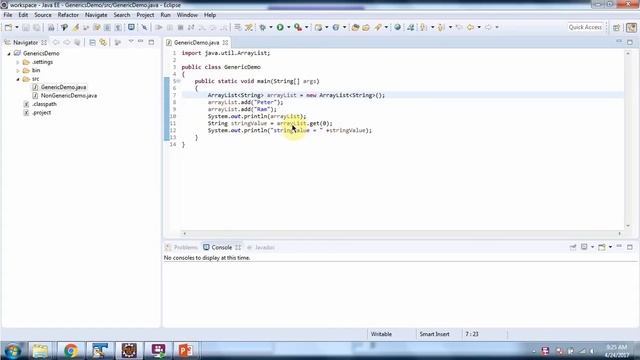The height and width of the screenshot is (360, 640).
Task: Click the editor's horizontal scrollbar
Action: click(x=402, y=233)
